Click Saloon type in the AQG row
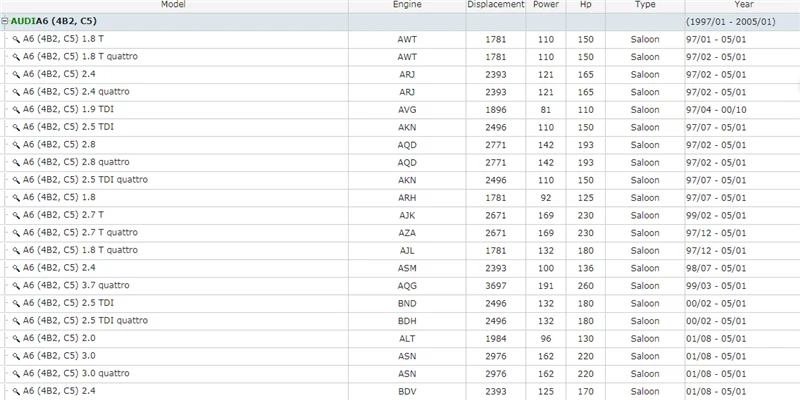Screen dimensions: 800x400 pyautogui.click(x=645, y=286)
